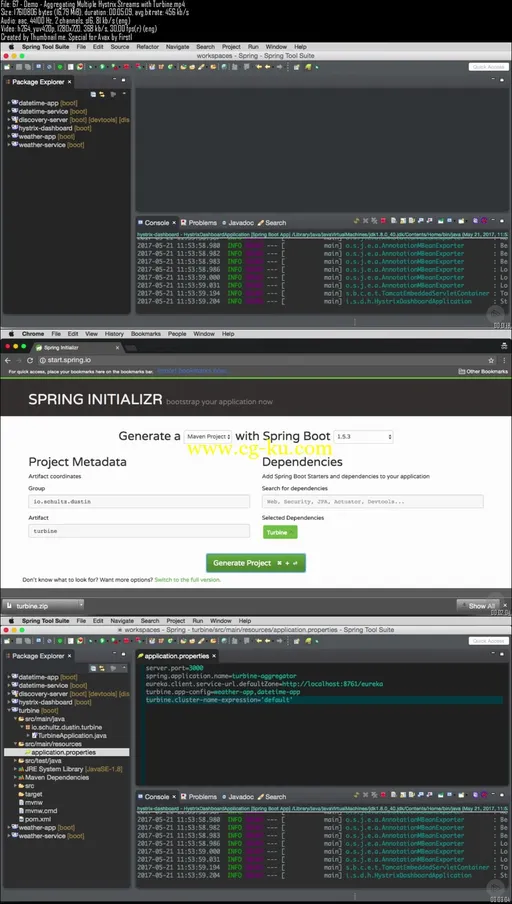
Task: Open the Apple menu beside Chrome
Action: click(11, 334)
